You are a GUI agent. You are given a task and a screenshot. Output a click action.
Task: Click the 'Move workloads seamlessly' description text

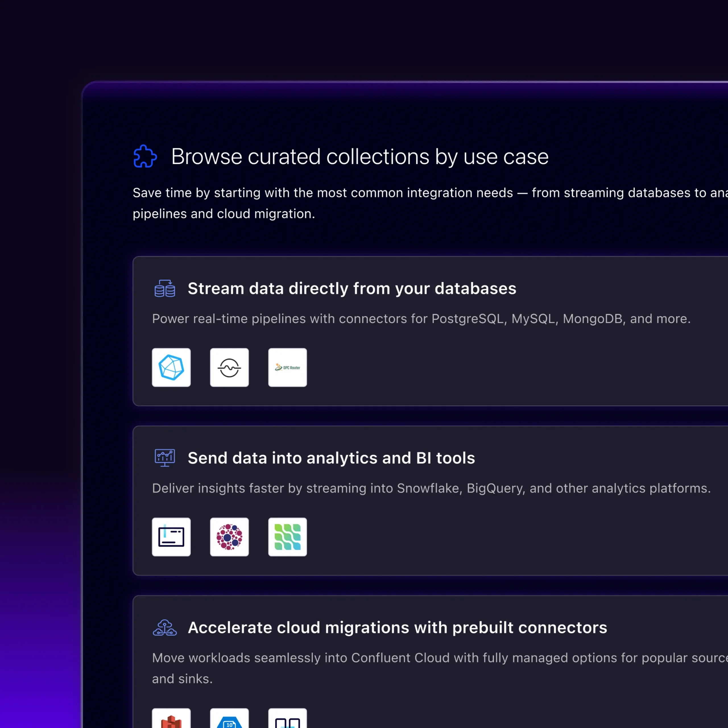(x=440, y=668)
